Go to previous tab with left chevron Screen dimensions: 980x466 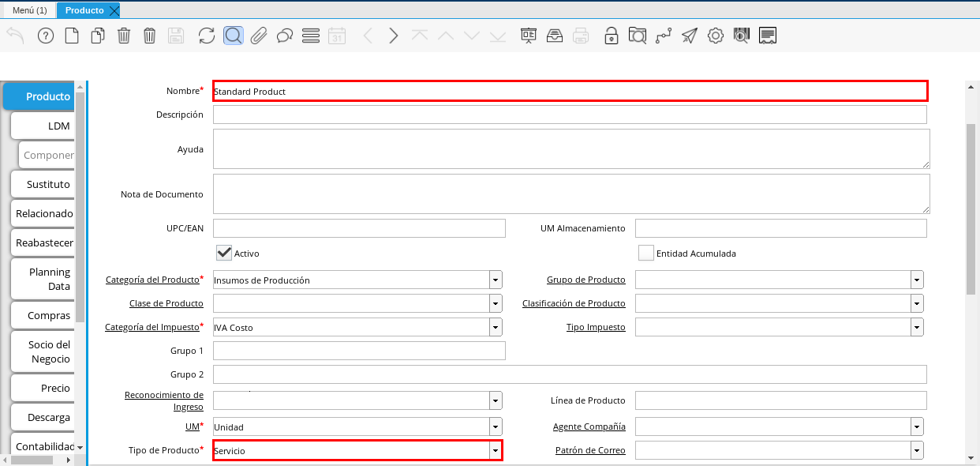[x=368, y=36]
